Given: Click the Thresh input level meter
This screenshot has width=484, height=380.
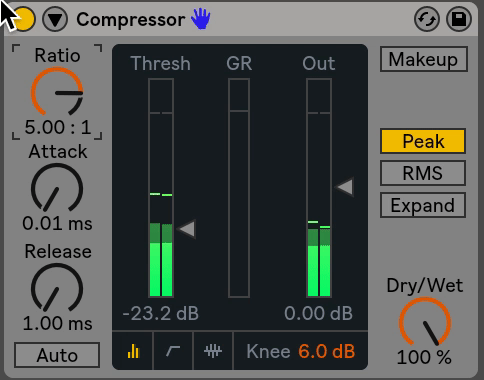Looking at the screenshot, I should (x=161, y=188).
